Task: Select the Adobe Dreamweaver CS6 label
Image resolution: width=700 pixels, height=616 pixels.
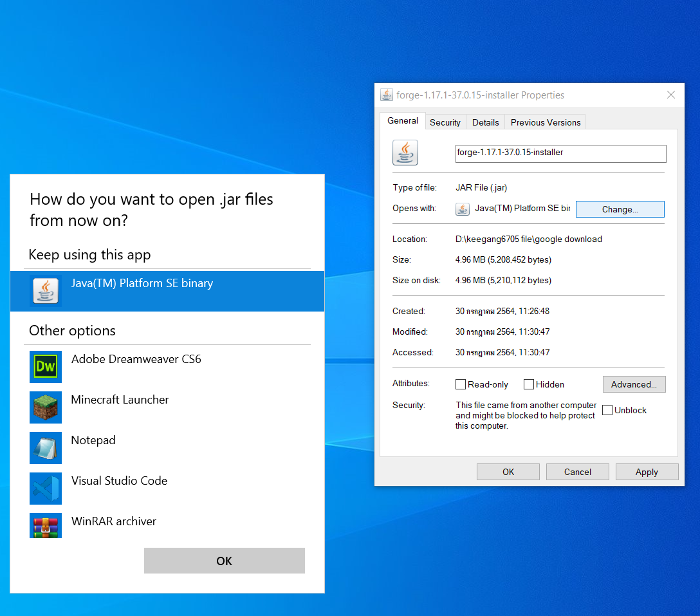Action: coord(136,359)
